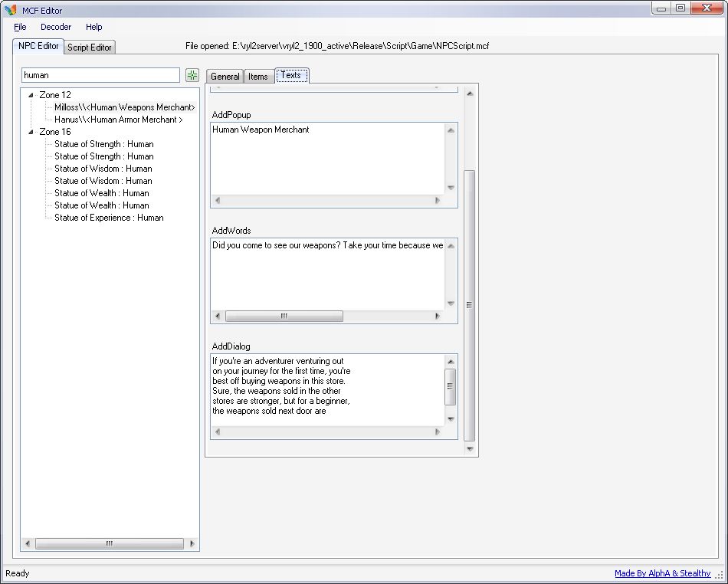
Task: Open the Help menu
Action: point(93,27)
